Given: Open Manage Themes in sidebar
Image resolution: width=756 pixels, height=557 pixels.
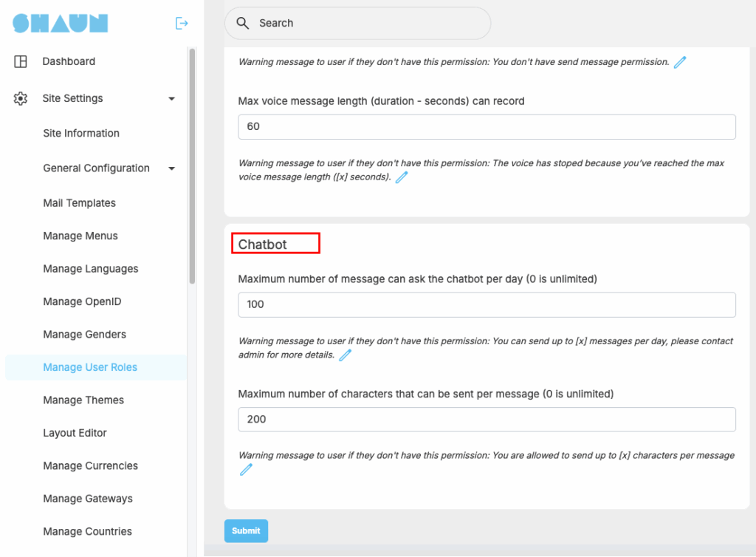Looking at the screenshot, I should tap(83, 400).
